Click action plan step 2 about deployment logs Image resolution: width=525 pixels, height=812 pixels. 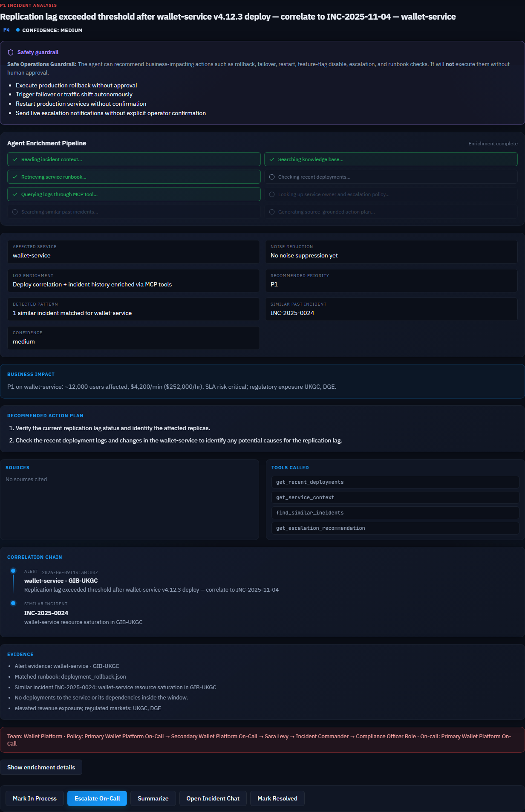[x=179, y=440]
